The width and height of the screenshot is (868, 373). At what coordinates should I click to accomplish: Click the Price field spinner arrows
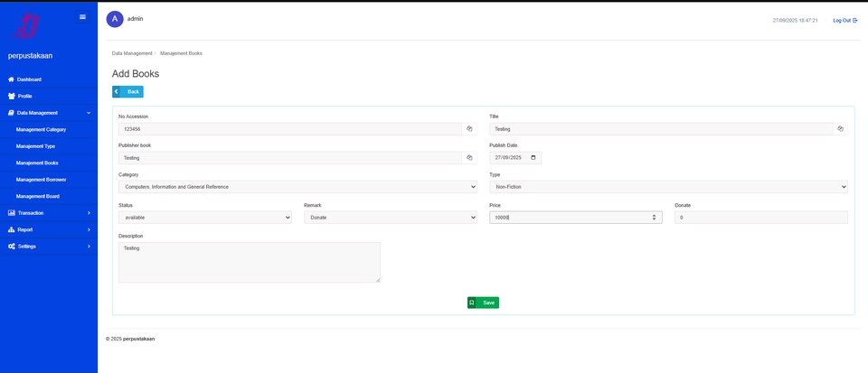[654, 218]
